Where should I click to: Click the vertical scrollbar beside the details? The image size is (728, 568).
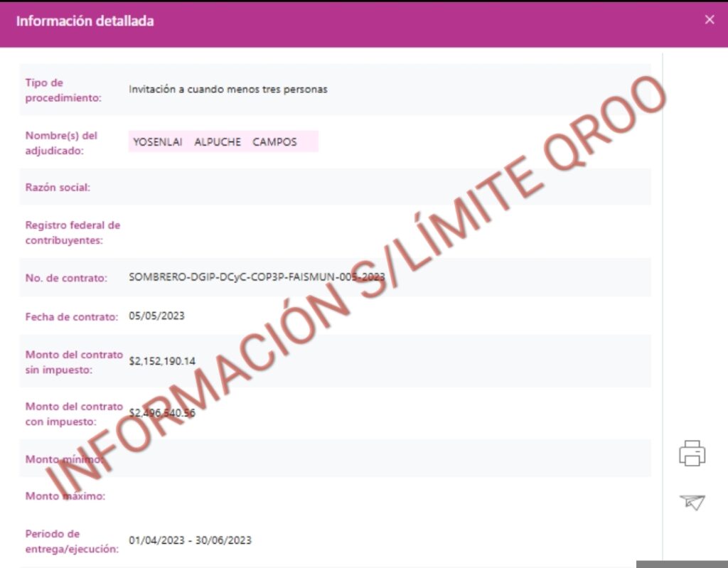pos(663,284)
